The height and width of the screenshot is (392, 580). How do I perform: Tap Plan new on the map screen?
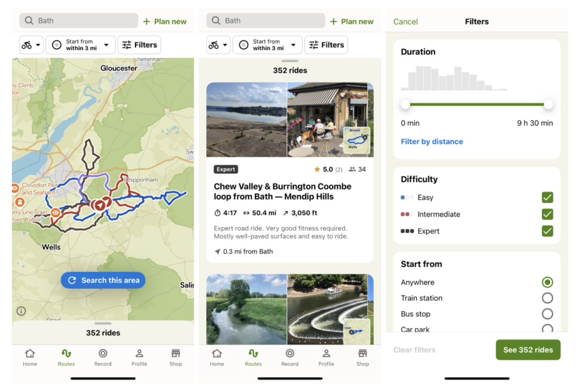pos(165,22)
